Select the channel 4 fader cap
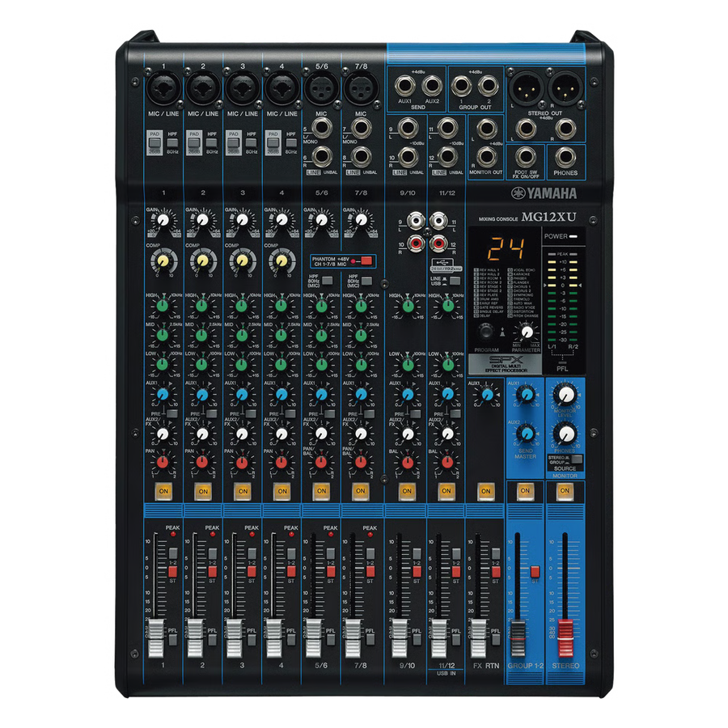This screenshot has width=728, height=728. click(274, 638)
